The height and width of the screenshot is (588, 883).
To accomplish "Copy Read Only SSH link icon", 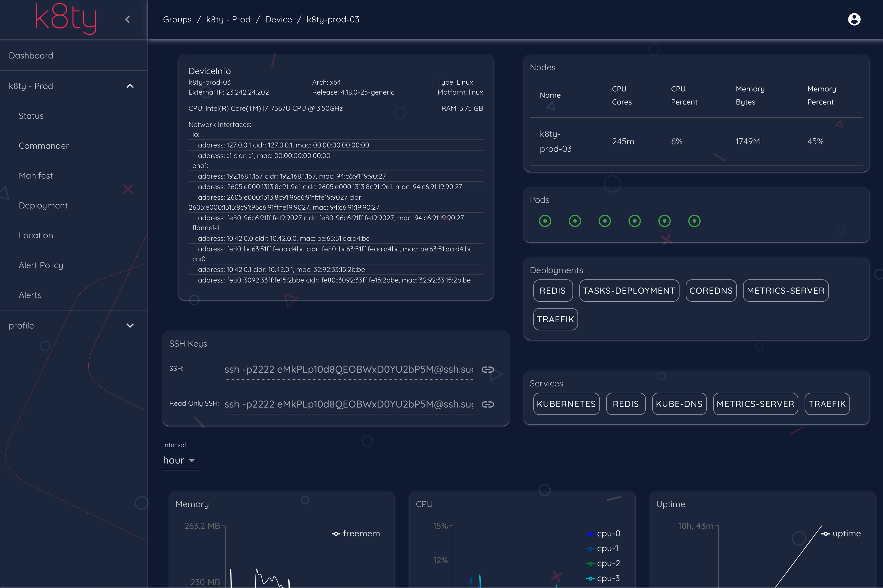I will [488, 404].
